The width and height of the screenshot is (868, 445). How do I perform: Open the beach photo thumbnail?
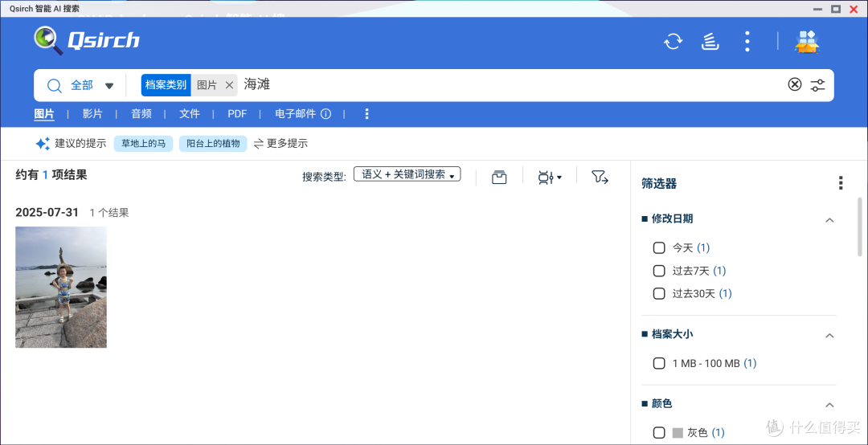coord(61,287)
